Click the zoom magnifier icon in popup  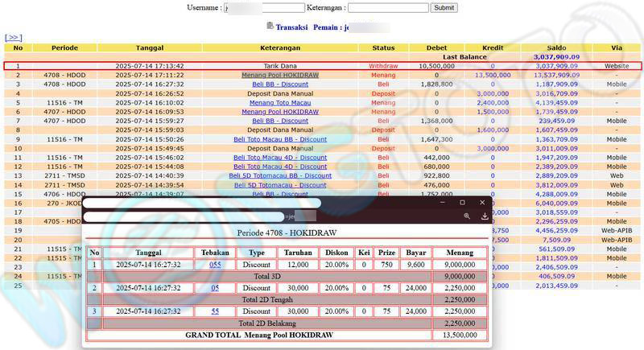pos(467,216)
